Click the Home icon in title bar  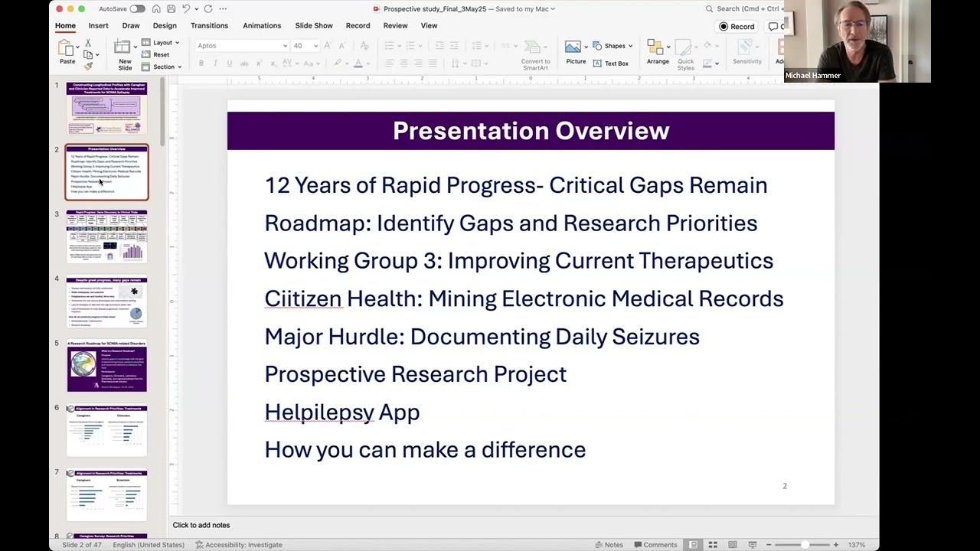pos(156,9)
